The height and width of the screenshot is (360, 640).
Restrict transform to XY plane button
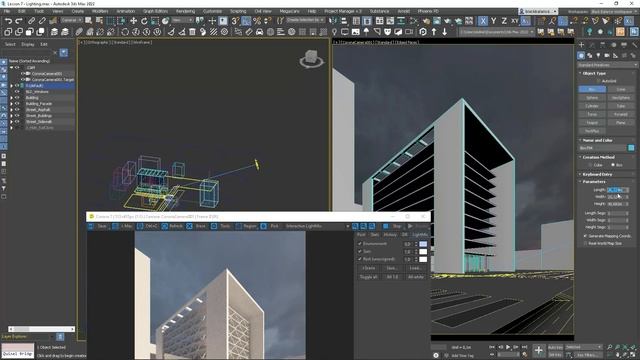coord(515,20)
